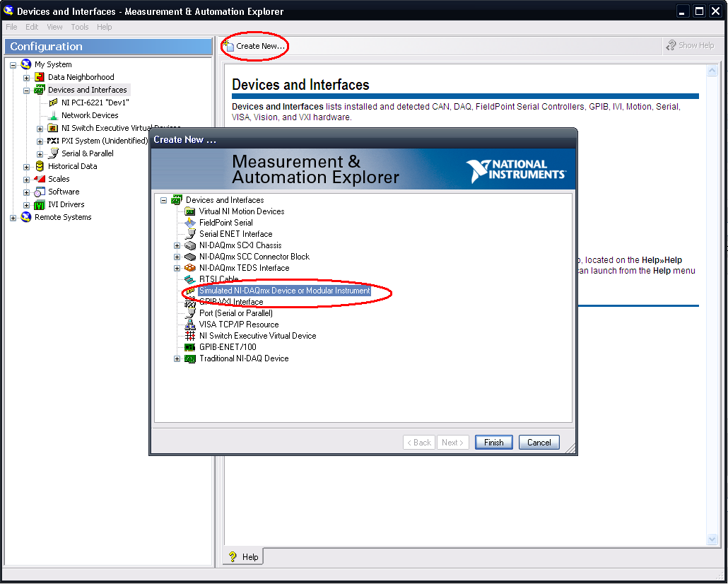Click the disabled Back button
This screenshot has width=728, height=584.
click(x=419, y=443)
